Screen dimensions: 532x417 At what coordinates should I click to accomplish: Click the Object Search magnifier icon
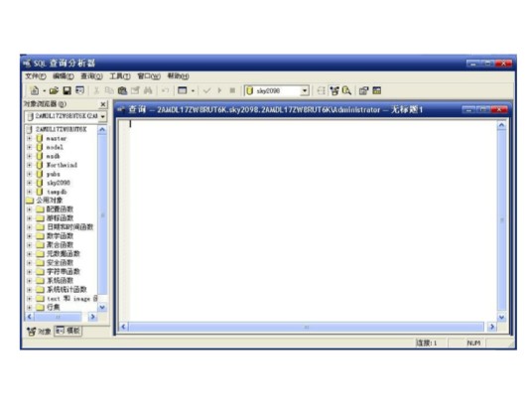[346, 90]
